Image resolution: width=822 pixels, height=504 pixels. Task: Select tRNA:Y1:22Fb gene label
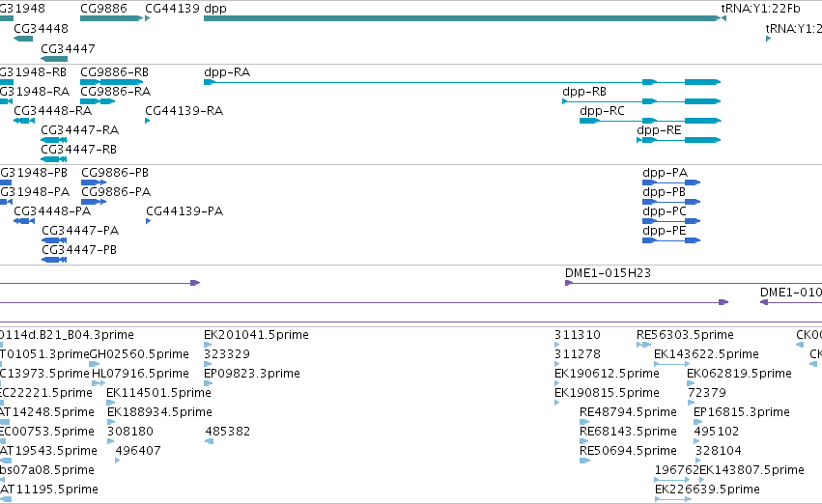(760, 9)
